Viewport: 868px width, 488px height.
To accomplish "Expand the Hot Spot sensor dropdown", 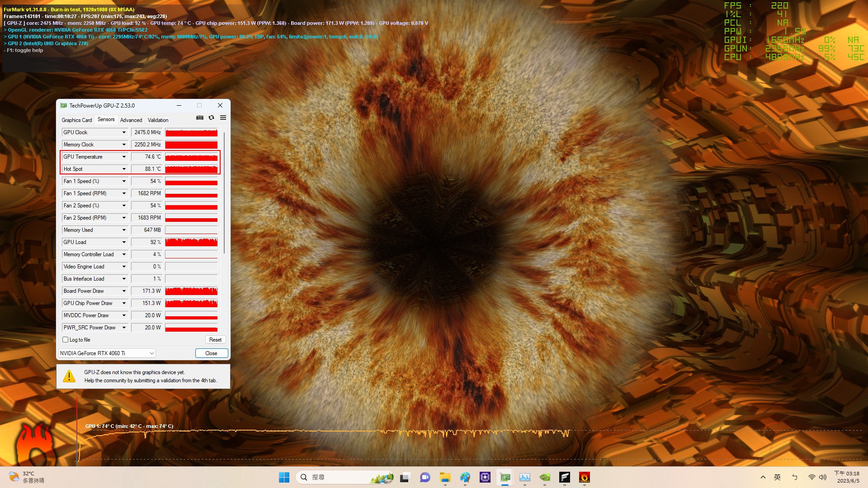I will click(124, 169).
